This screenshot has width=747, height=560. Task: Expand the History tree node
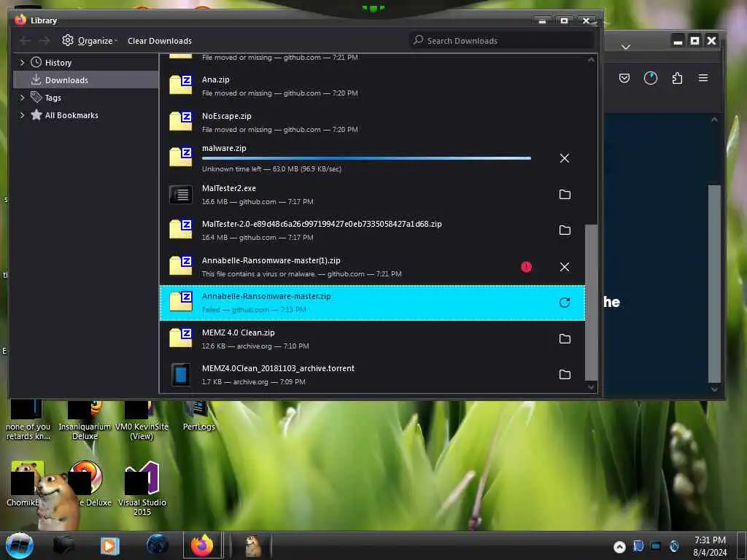pos(22,63)
